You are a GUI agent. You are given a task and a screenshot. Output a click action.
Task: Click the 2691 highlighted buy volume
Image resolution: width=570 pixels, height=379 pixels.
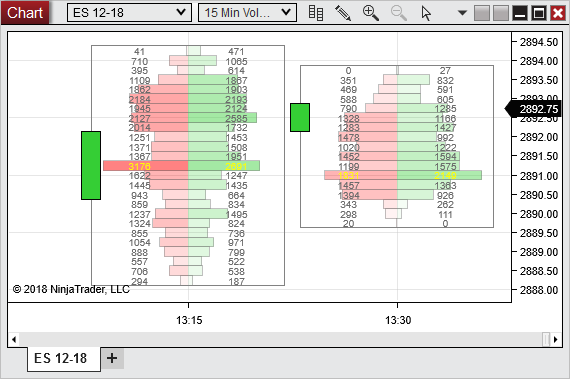(236, 166)
